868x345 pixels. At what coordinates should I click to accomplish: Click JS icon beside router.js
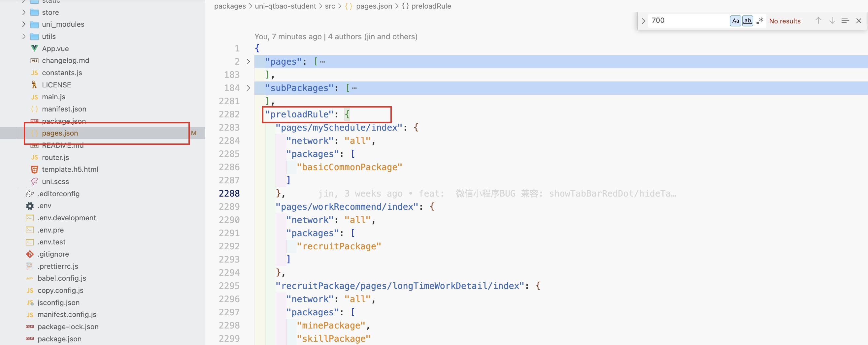34,158
